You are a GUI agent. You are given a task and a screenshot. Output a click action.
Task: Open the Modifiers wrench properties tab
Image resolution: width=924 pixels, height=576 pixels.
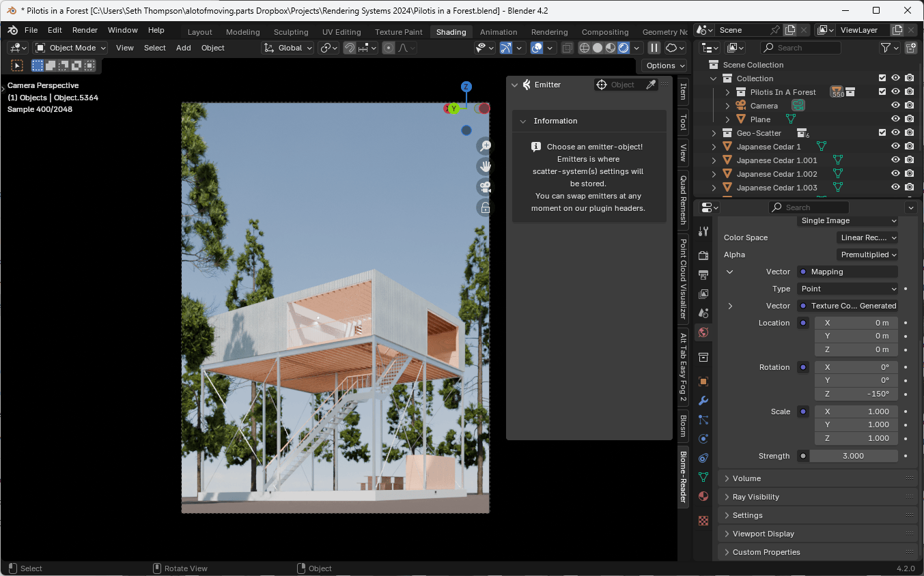703,401
